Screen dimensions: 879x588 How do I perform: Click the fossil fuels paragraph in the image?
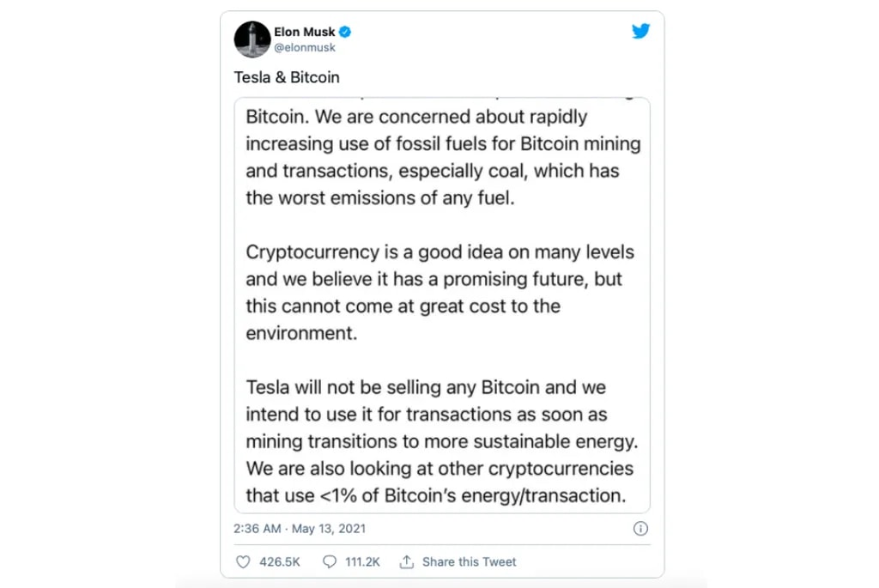[x=442, y=157]
